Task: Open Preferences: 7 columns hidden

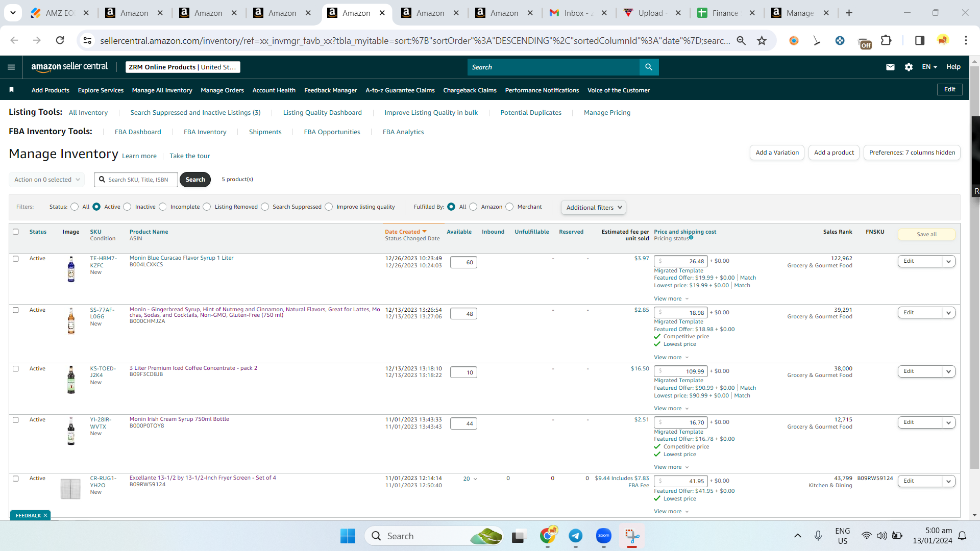Action: (x=912, y=153)
